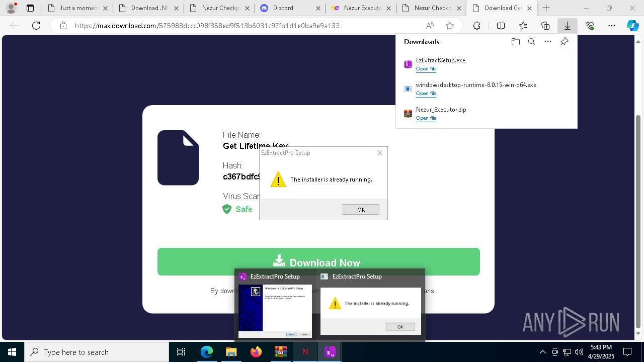The height and width of the screenshot is (362, 644).
Task: Open the volume speaker tray icon
Action: click(x=579, y=352)
